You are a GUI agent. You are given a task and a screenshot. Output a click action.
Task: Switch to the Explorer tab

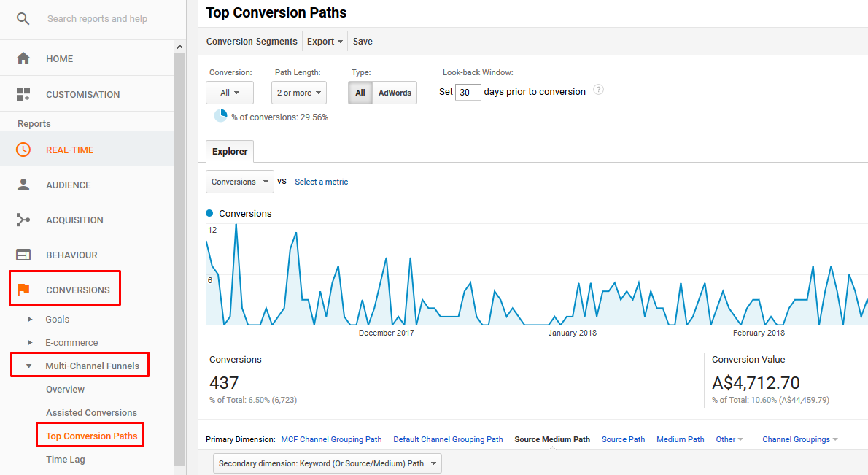229,151
